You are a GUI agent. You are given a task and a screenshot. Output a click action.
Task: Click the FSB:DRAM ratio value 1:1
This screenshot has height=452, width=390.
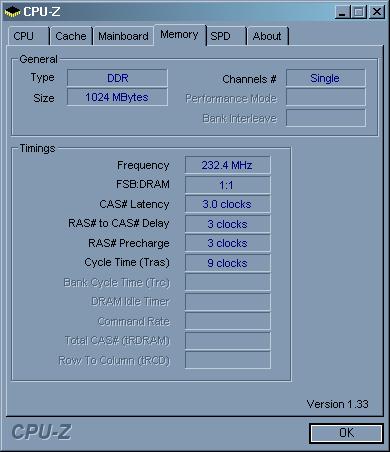tap(228, 185)
